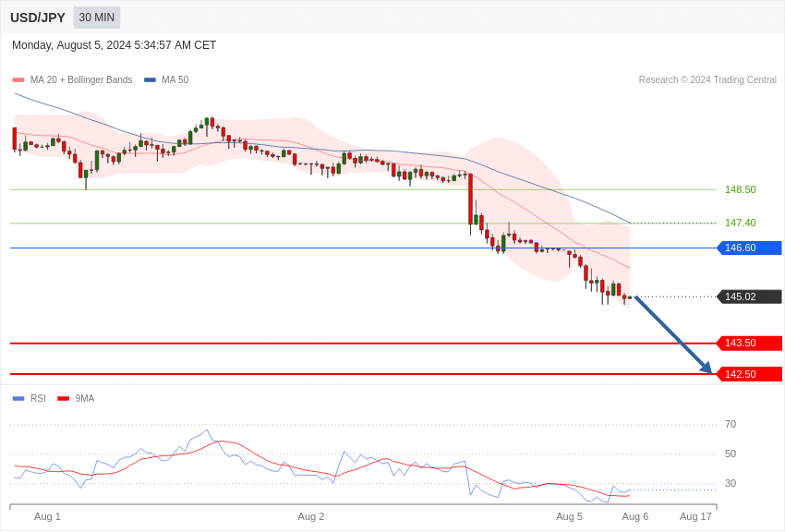Select the date and time stamp text
Viewport: 785px width, 532px height.
(115, 45)
